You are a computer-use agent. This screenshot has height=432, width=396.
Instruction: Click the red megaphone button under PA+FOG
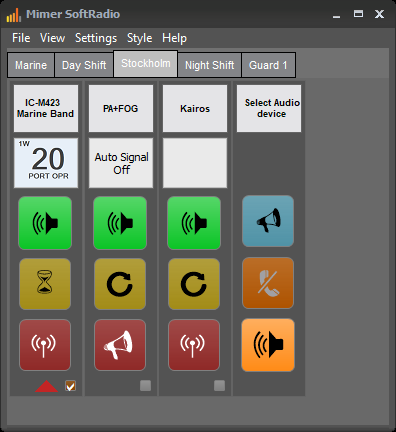point(120,345)
